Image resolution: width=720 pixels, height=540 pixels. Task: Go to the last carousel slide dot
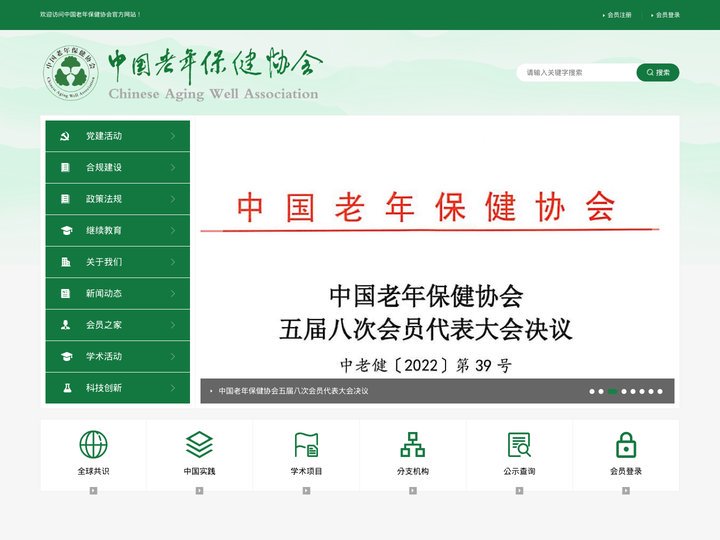pyautogui.click(x=660, y=392)
